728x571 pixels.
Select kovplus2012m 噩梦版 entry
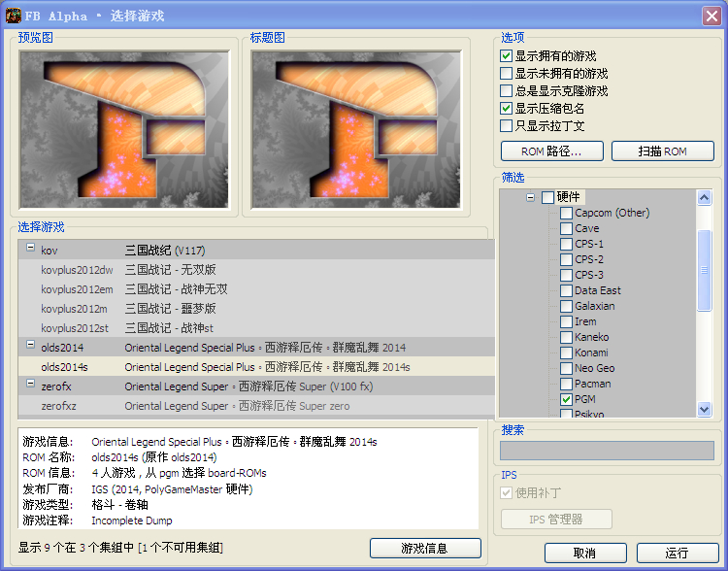coord(256,309)
